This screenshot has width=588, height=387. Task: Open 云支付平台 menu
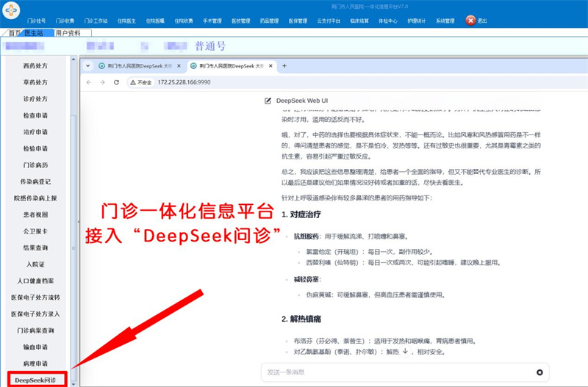[x=329, y=21]
